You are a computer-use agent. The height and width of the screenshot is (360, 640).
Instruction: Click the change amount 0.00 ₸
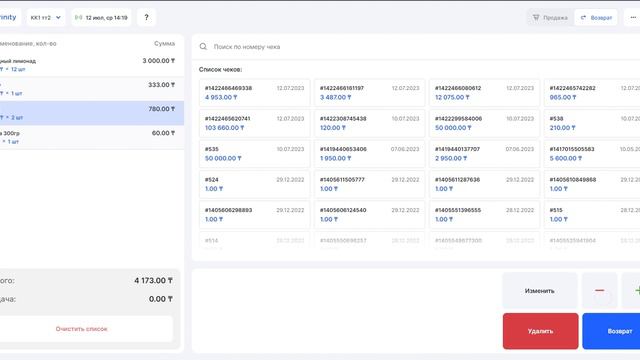click(161, 299)
